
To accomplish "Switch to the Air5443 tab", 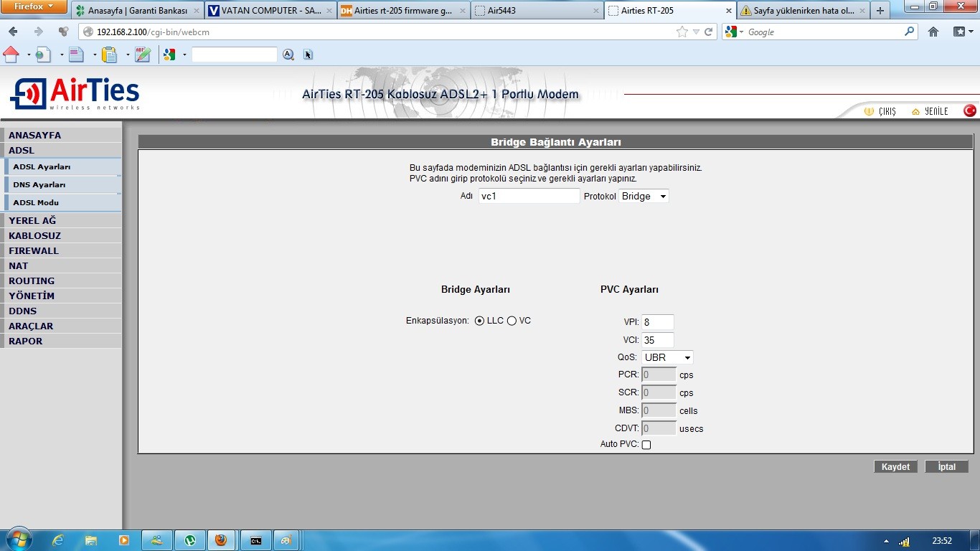I will [x=537, y=11].
